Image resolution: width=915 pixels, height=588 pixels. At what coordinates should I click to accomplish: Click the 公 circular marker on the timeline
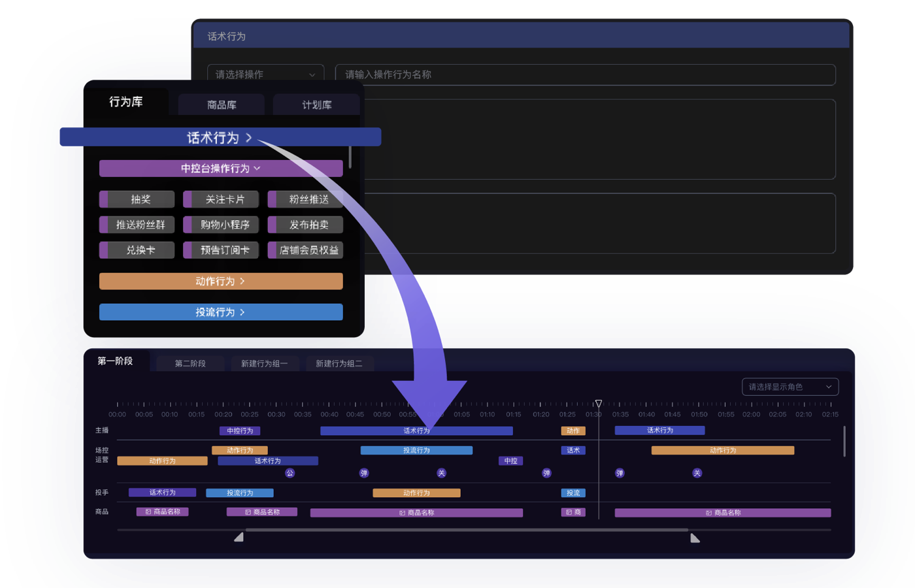(x=290, y=473)
